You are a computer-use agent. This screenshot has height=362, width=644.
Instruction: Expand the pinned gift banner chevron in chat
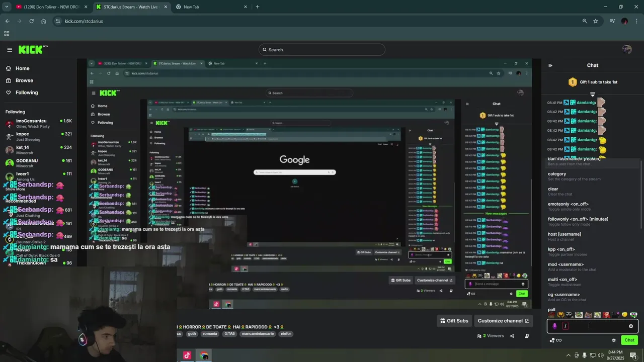[593, 95]
